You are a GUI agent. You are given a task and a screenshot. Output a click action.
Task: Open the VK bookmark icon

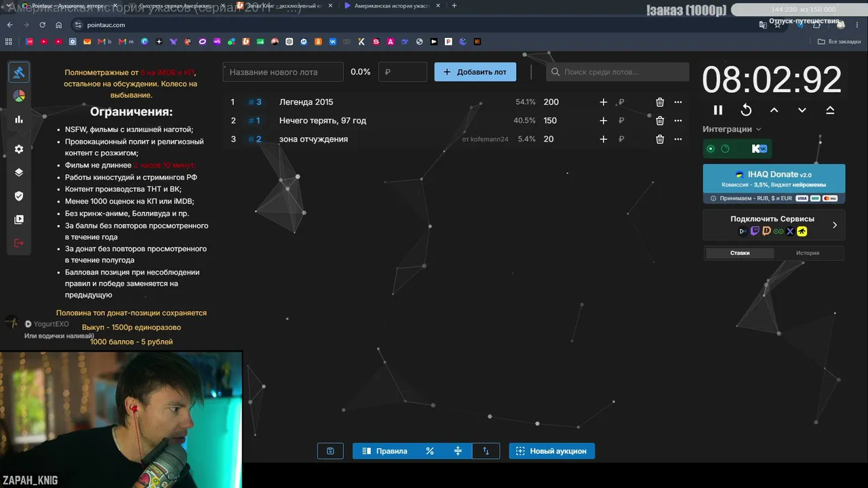[x=332, y=41]
